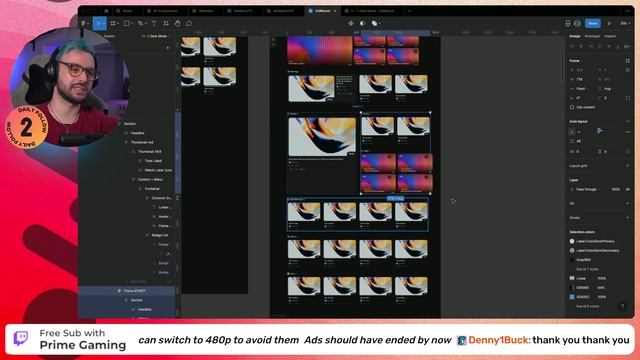This screenshot has width=640, height=360.
Task: Select the Frame tool
Action: coord(113,24)
